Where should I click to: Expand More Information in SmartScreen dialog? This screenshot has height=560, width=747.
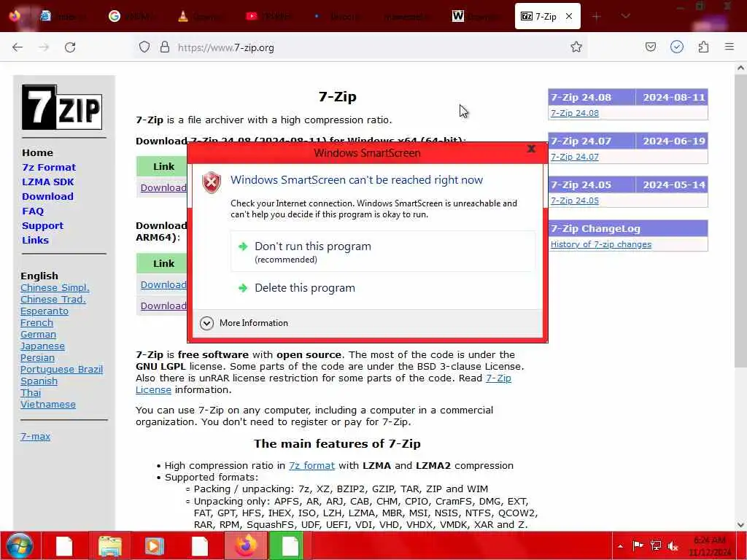tap(244, 323)
